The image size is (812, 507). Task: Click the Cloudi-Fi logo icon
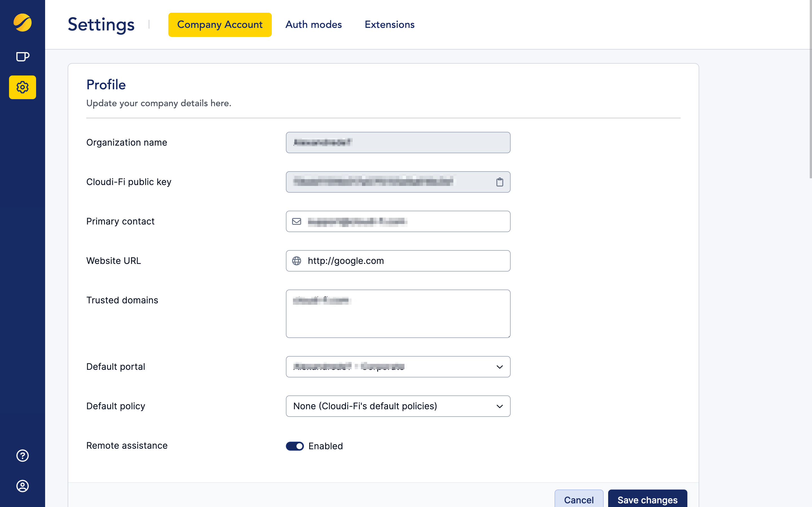[x=23, y=23]
